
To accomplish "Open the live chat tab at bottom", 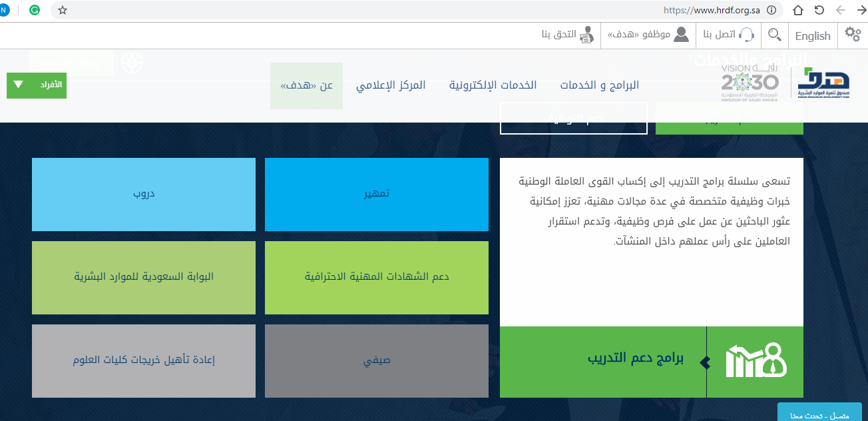I will point(819,413).
